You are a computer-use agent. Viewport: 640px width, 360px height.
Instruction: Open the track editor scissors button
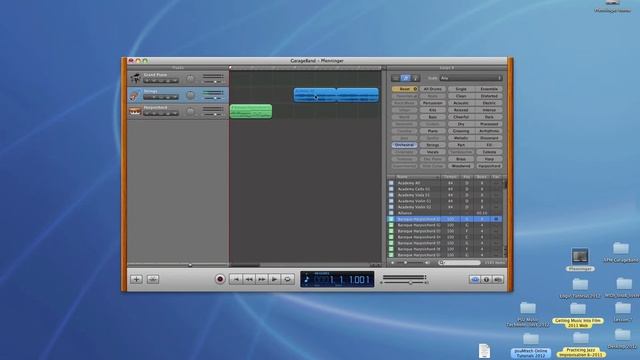click(x=153, y=279)
